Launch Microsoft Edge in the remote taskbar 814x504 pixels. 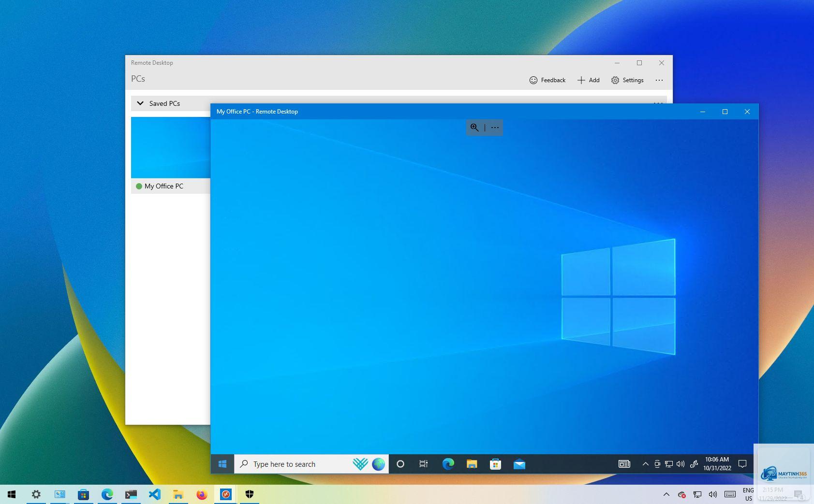point(448,464)
